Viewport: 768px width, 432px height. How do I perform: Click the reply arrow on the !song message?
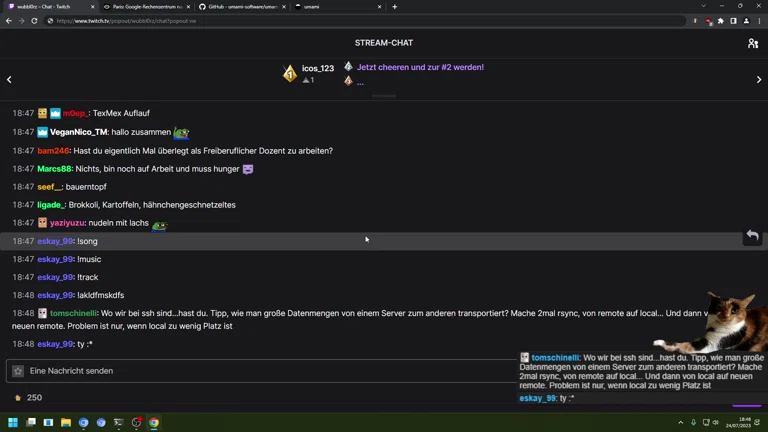[752, 236]
